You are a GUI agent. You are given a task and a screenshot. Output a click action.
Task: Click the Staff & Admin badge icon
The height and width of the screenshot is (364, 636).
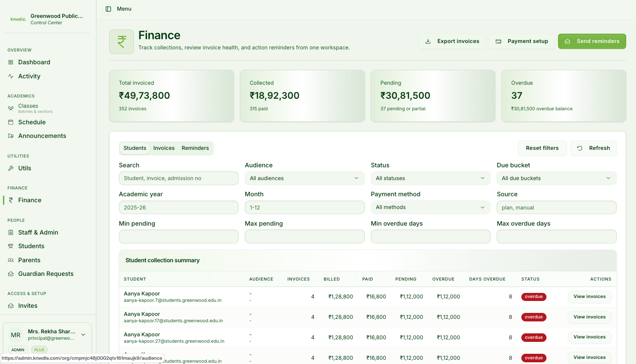click(x=11, y=232)
